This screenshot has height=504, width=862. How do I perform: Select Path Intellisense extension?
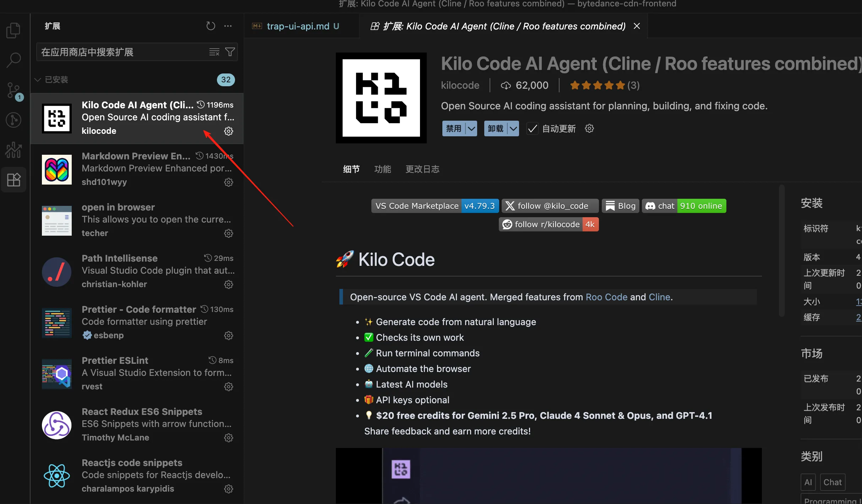(137, 272)
